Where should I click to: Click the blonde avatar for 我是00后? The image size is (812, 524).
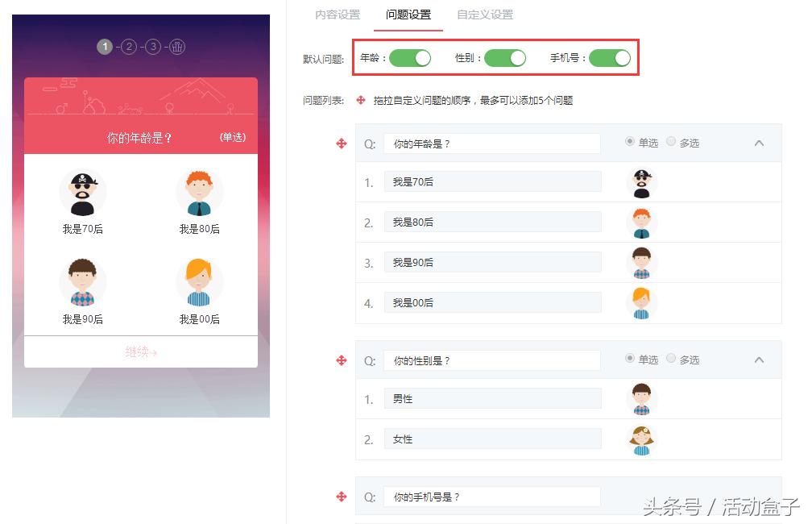click(640, 303)
